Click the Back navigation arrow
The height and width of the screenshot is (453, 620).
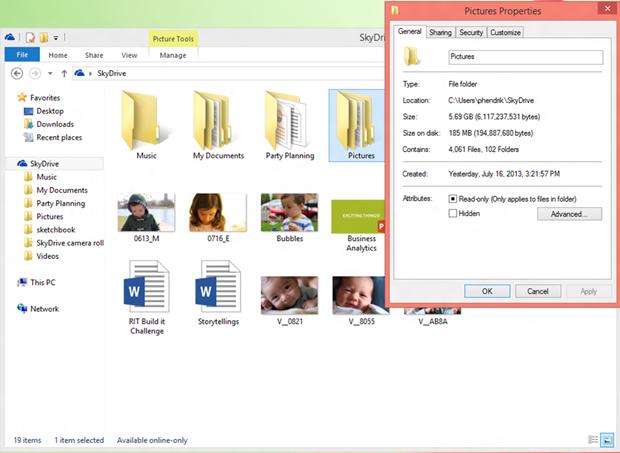coord(17,74)
